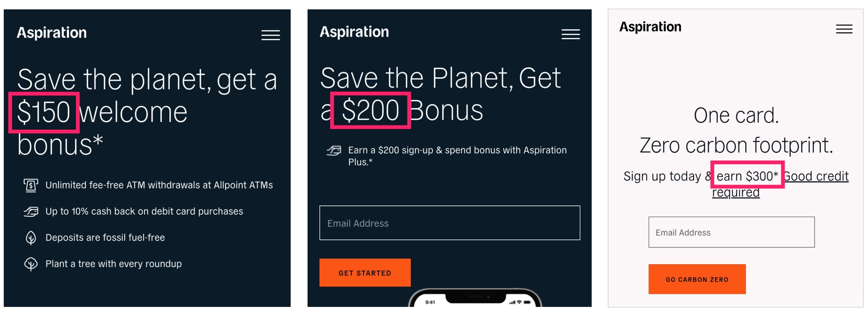Image resolution: width=868 pixels, height=315 pixels.
Task: Click the Email Address field on the right page
Action: click(731, 232)
